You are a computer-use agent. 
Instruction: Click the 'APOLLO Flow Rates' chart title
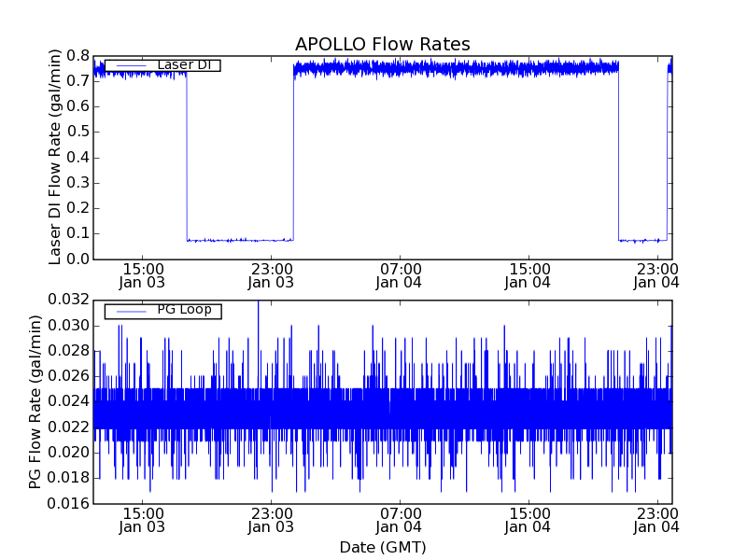[383, 44]
